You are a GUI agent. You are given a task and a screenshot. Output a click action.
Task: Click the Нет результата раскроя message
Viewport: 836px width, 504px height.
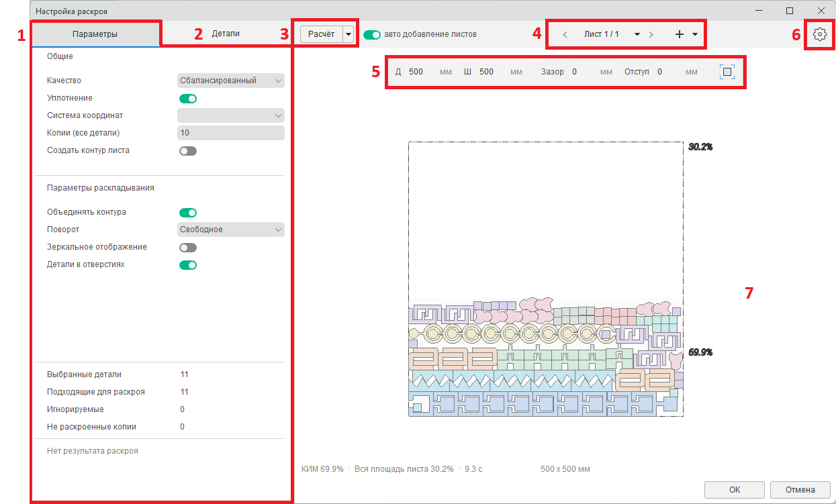click(x=93, y=451)
